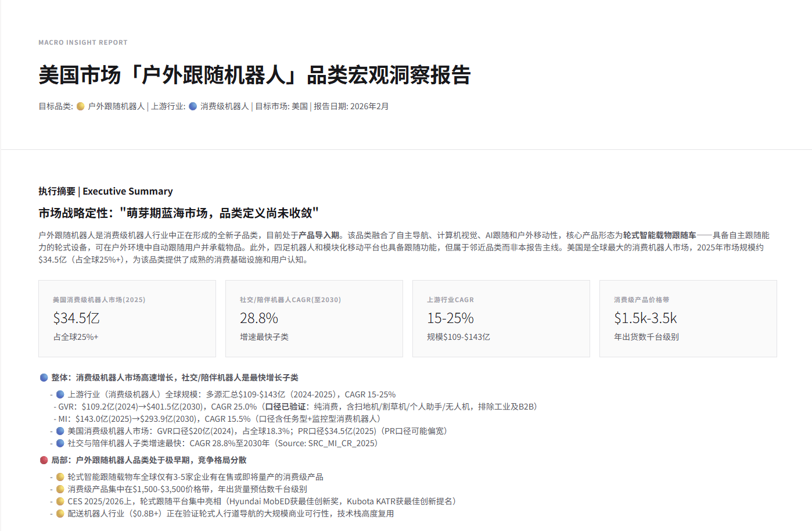Click the bold text 轮式智能载物跟随车
Viewport: 812px width, 531px height.
(x=659, y=235)
